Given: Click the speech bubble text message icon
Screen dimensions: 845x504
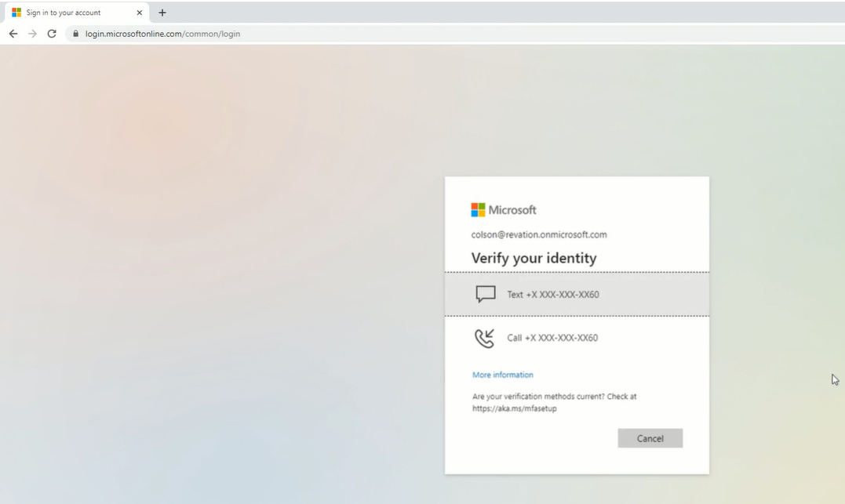Looking at the screenshot, I should point(486,294).
